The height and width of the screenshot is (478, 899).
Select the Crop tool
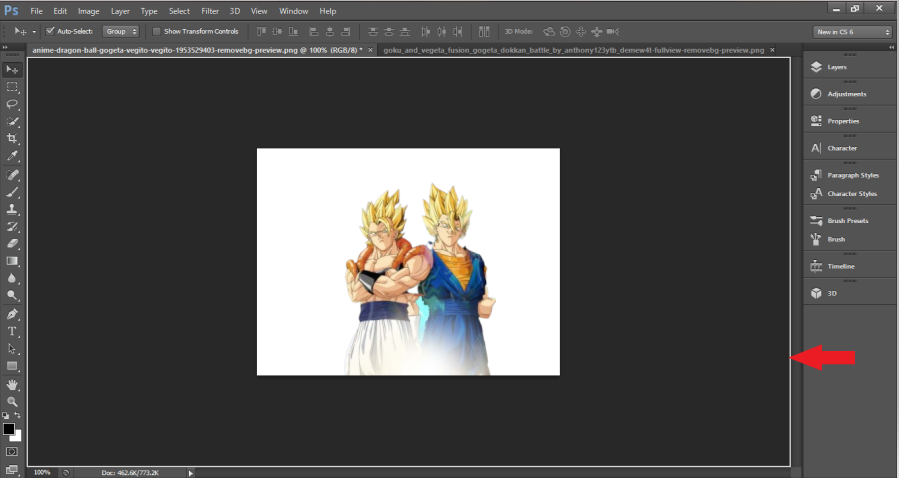(12, 139)
